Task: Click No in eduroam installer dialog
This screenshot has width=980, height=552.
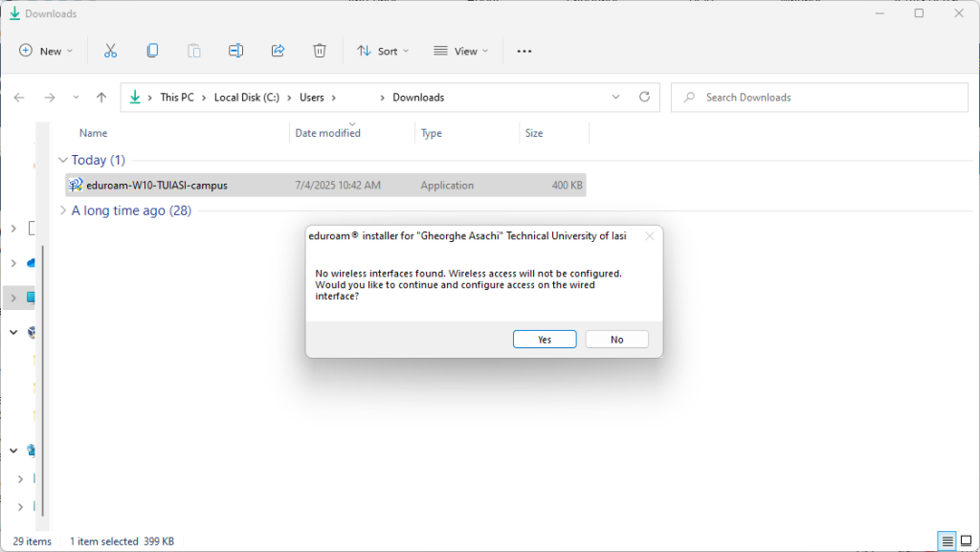Action: click(617, 340)
